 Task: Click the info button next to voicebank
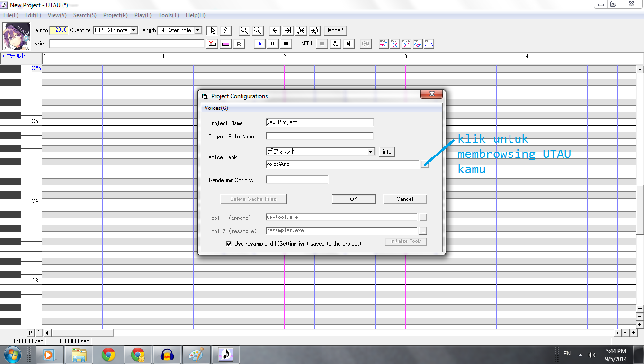[386, 152]
